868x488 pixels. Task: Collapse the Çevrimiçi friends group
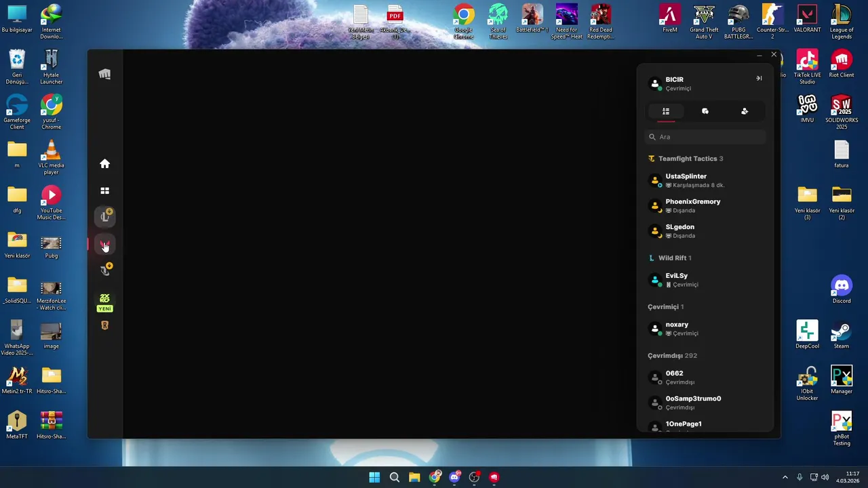(x=665, y=306)
